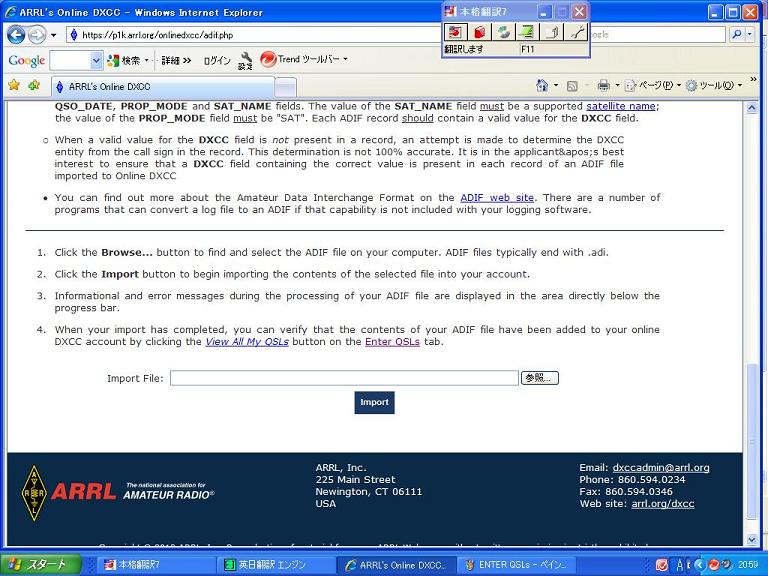This screenshot has height=576, width=768.
Task: Click the system tray clock 20:59
Action: point(748,565)
